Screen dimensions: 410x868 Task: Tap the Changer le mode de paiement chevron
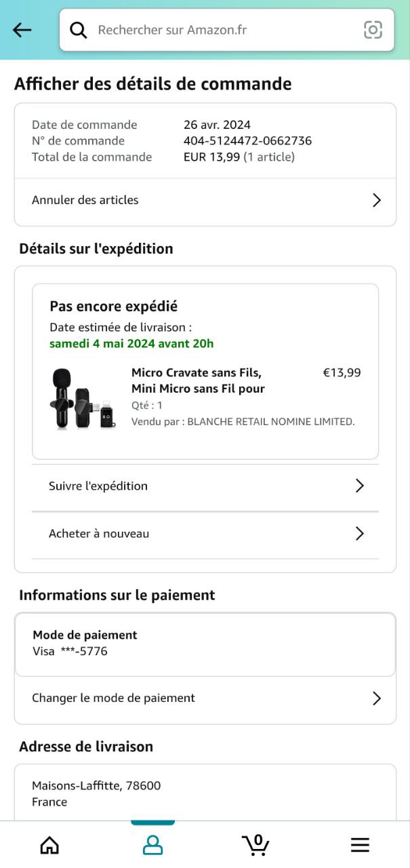pos(377,698)
